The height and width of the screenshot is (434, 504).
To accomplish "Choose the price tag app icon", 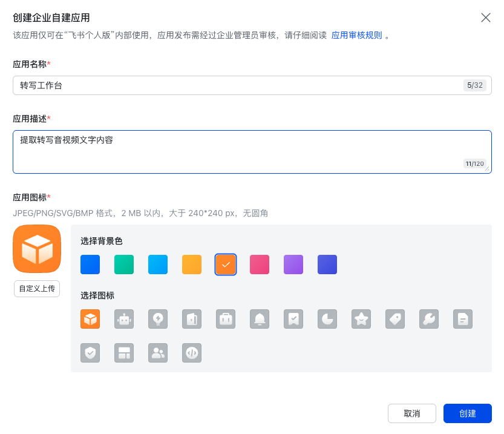I will click(395, 319).
